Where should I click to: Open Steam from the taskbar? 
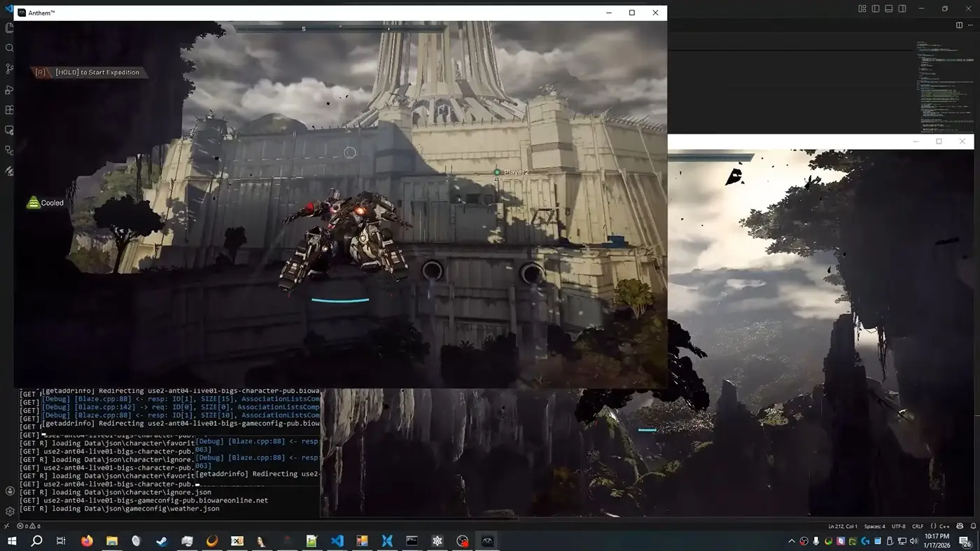click(x=162, y=541)
